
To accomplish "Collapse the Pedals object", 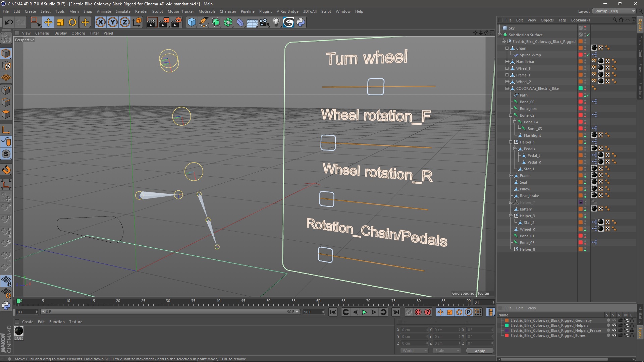I will (515, 149).
